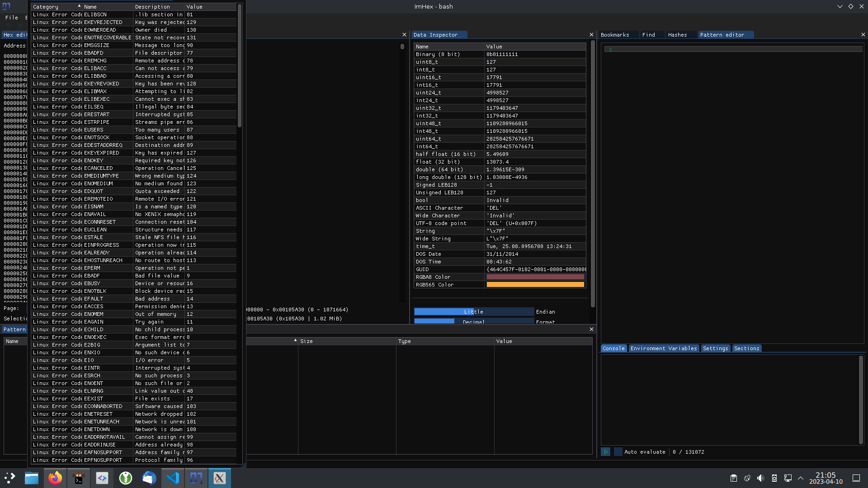Screen dimensions: 868x488
Task: Open the File menu
Action: pos(12,18)
